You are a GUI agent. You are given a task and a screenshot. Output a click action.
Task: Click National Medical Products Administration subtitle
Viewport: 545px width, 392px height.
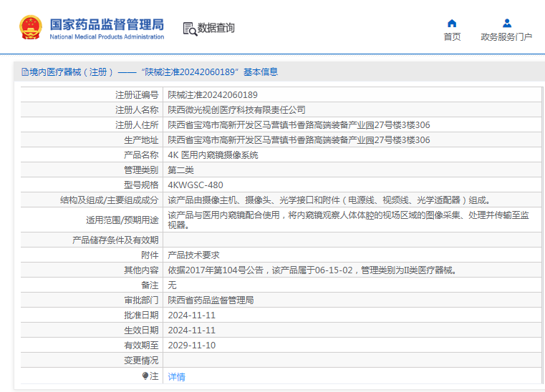coord(107,36)
